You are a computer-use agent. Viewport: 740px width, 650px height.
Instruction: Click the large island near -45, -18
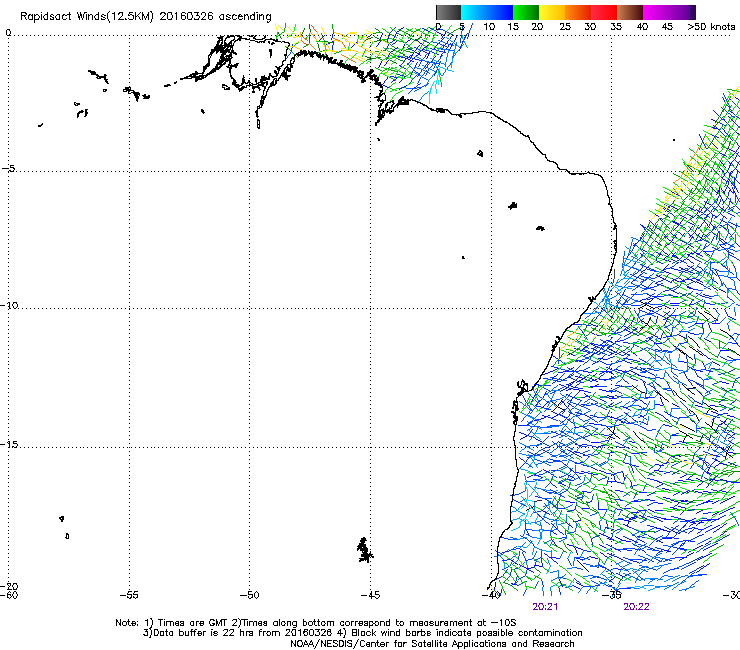(364, 550)
